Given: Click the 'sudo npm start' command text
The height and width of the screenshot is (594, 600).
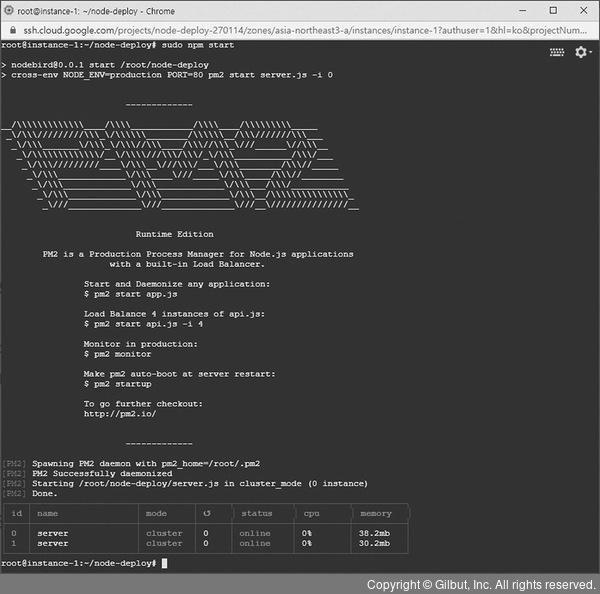Looking at the screenshot, I should tap(197, 45).
